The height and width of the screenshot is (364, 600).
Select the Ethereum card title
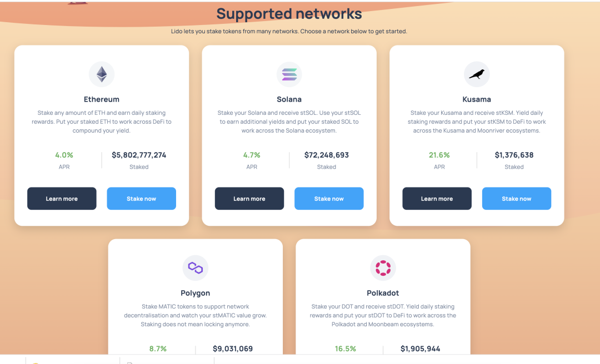tap(102, 99)
